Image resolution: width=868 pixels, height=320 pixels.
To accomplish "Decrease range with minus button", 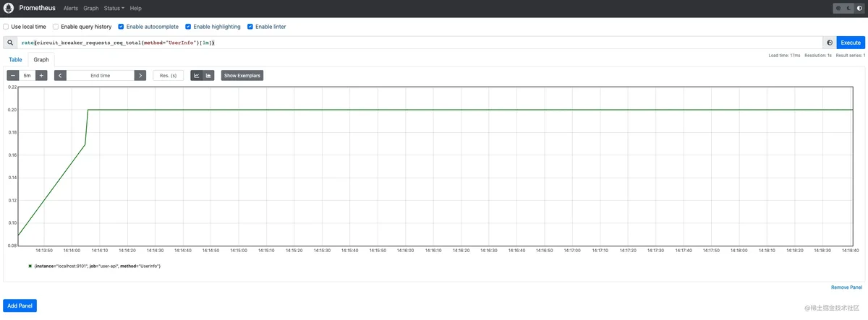I will pyautogui.click(x=13, y=75).
